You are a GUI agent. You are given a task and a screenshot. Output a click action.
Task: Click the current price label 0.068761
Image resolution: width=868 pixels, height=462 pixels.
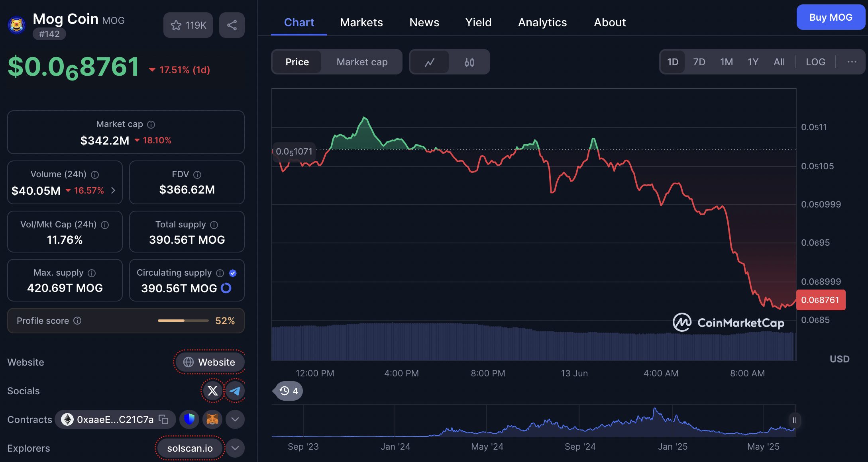[821, 300]
